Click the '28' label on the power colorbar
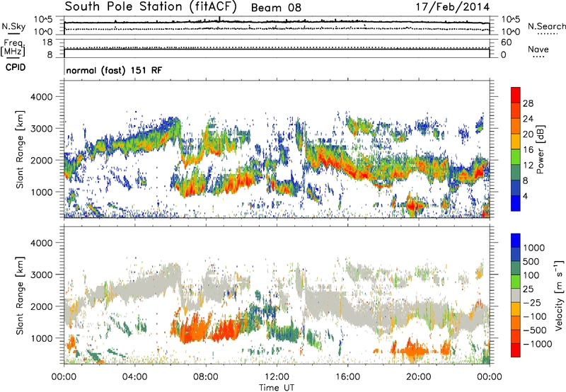Screen dimensions: 566x392 [528, 103]
